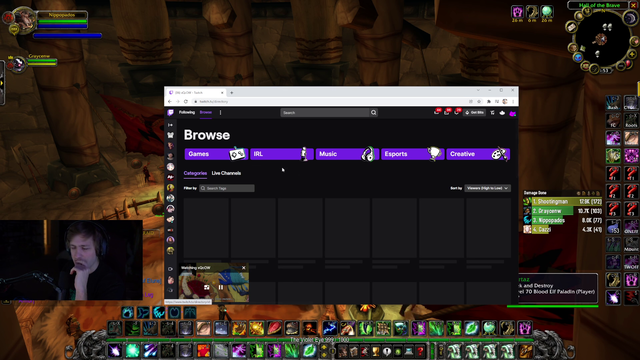Open the more options dots beside Browse
Image resolution: width=640 pixels, height=360 pixels.
220,113
